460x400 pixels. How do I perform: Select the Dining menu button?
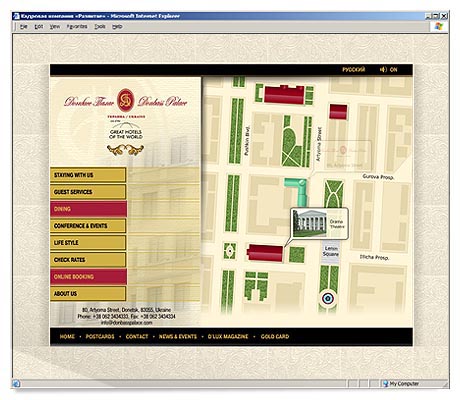pyautogui.click(x=88, y=209)
